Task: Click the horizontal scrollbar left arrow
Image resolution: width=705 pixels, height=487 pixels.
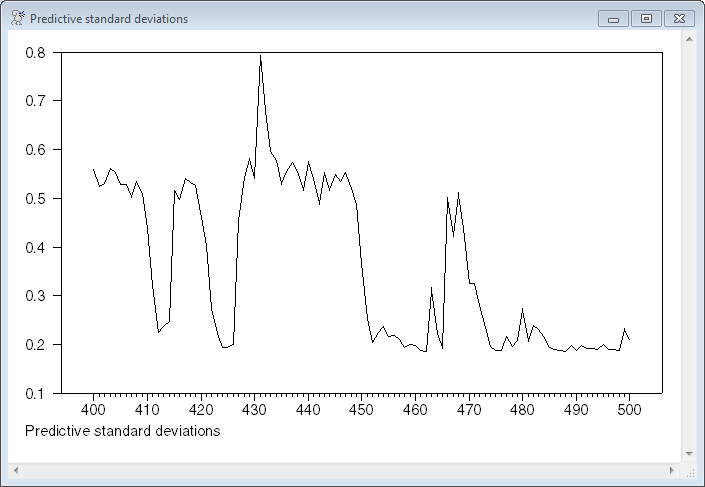Action: pos(15,469)
